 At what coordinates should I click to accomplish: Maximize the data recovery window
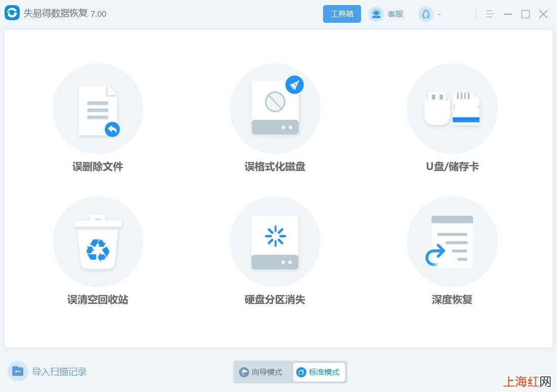click(526, 14)
